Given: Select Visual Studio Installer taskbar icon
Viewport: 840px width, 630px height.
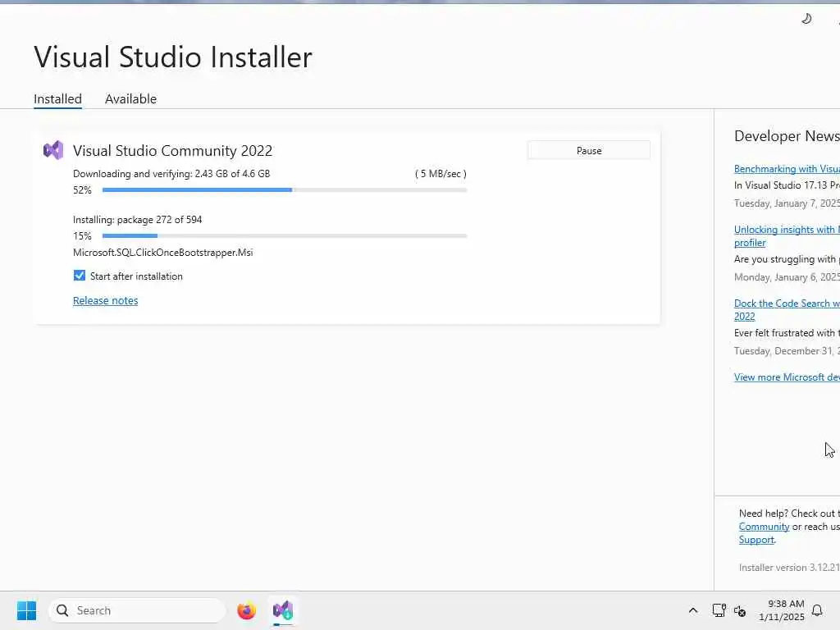Looking at the screenshot, I should 283,610.
